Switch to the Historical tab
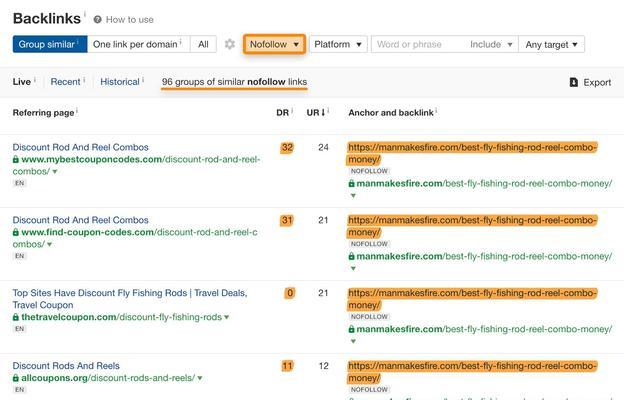 click(120, 82)
